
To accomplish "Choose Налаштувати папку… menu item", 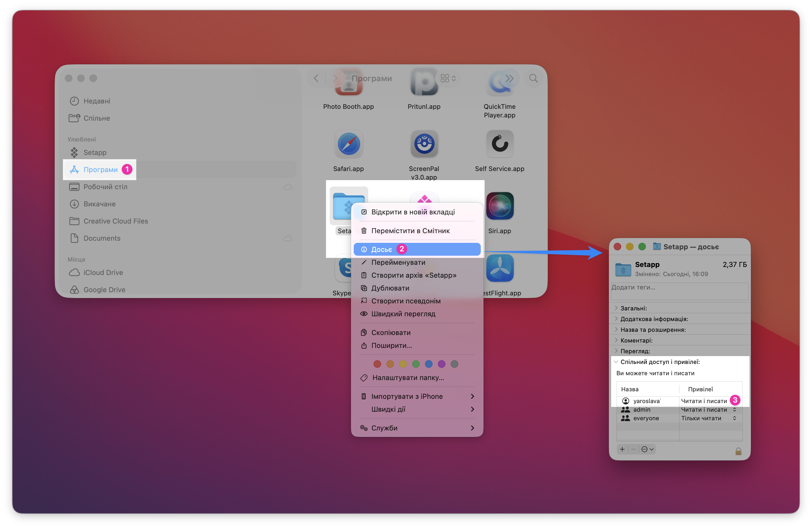I will [417, 377].
